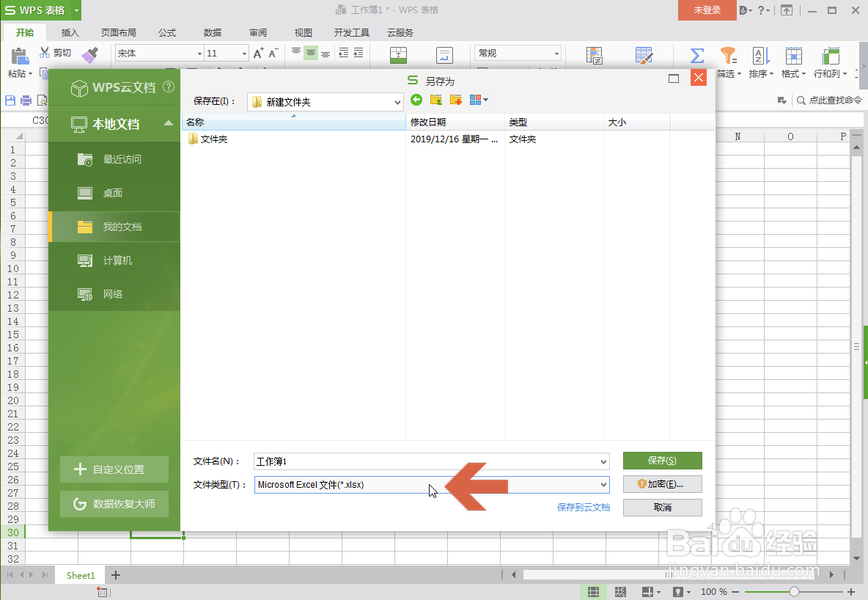
Task: Sort by 修改日期 column header
Action: [x=455, y=122]
